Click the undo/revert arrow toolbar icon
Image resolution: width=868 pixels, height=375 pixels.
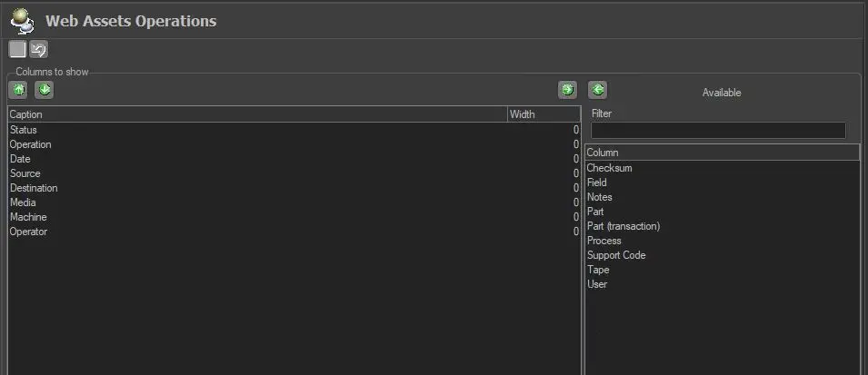(x=38, y=50)
